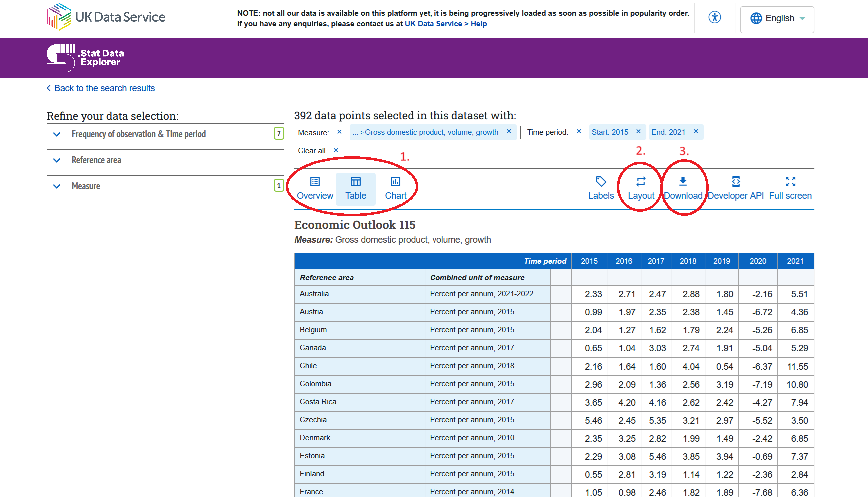Click the Combined unit of measure header
This screenshot has height=497, width=868.
[x=477, y=278]
